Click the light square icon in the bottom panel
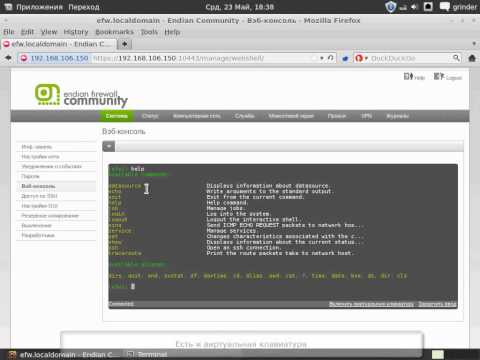Image resolution: width=480 pixels, height=360 pixels. pos(438,354)
